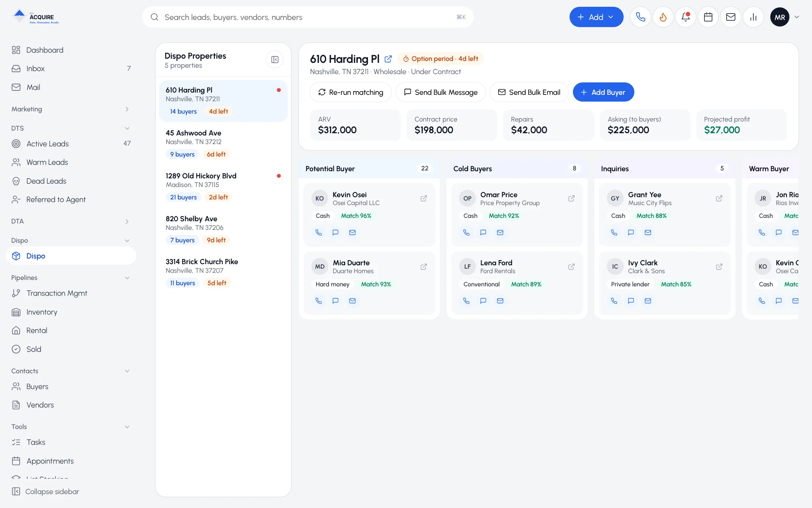Screen dimensions: 812x508
Task: Call Grant Yee via phone icon
Action: [614, 233]
